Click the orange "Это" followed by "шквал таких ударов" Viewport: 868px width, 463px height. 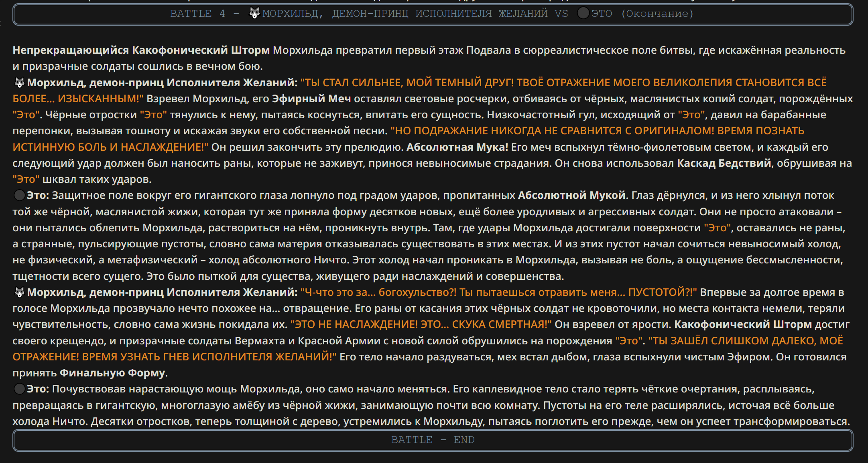click(26, 179)
